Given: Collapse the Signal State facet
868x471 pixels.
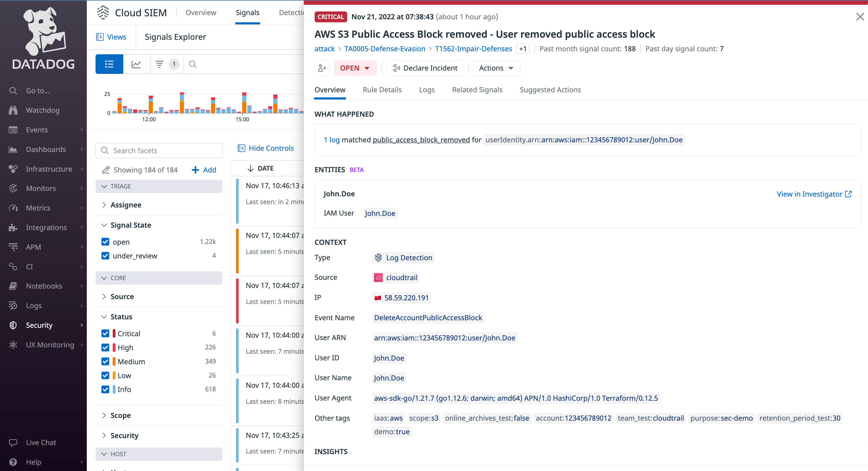Looking at the screenshot, I should 104,225.
